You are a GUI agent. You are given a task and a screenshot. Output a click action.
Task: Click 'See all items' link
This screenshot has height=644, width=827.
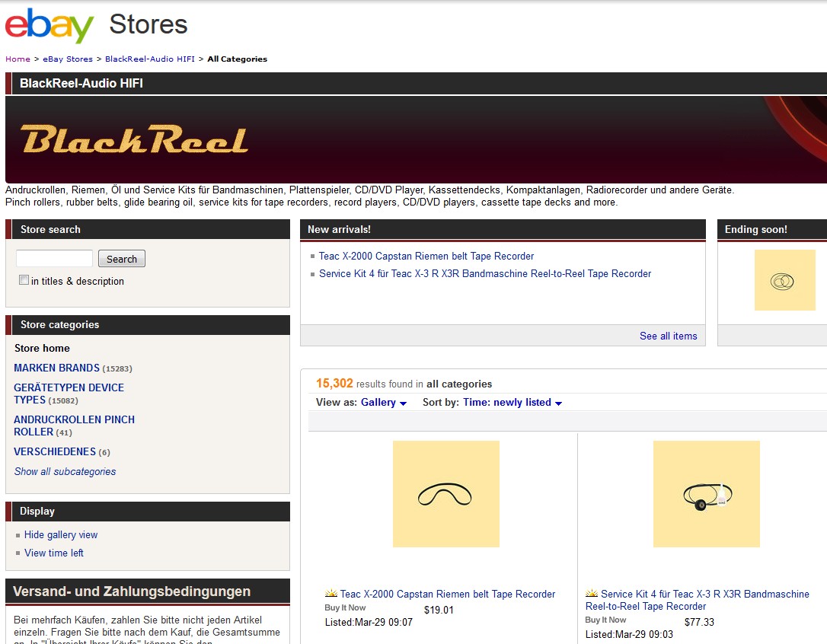pyautogui.click(x=668, y=336)
